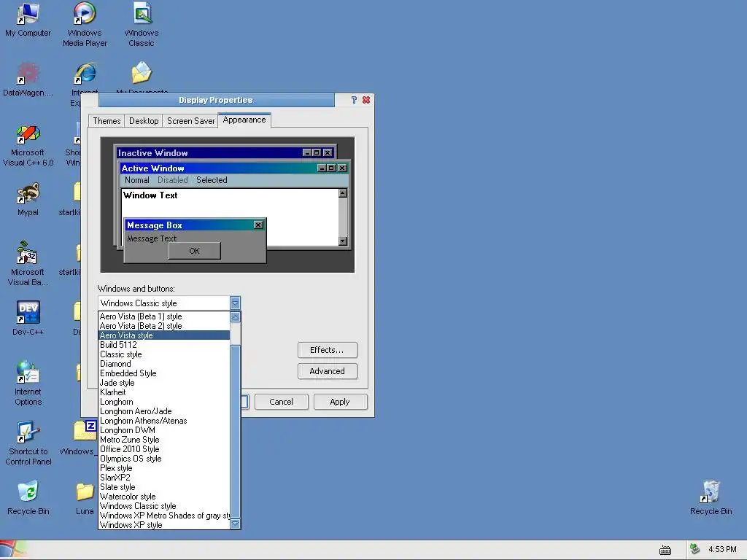Image resolution: width=747 pixels, height=560 pixels.
Task: Open the Windows and buttons combo box
Action: [169, 303]
